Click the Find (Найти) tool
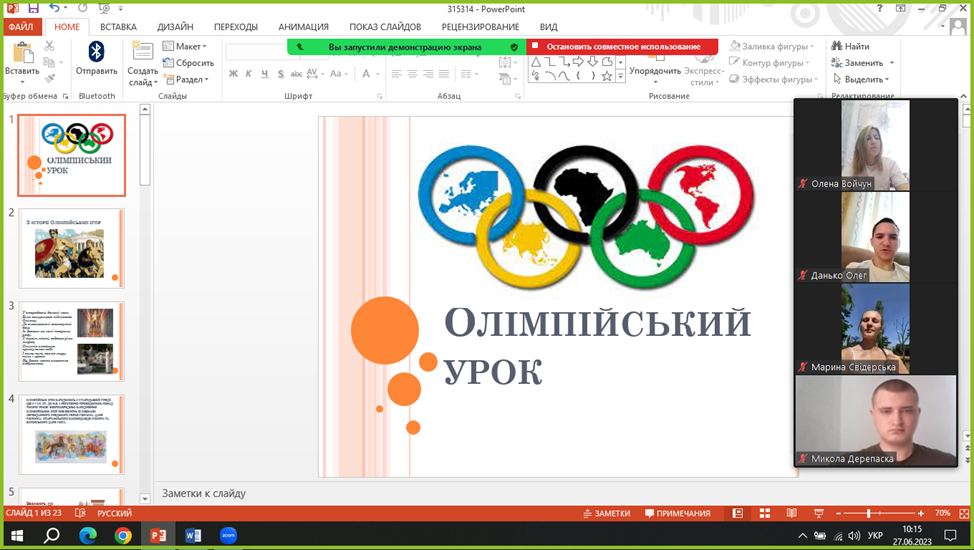Viewport: 974px width, 550px height. click(x=850, y=46)
